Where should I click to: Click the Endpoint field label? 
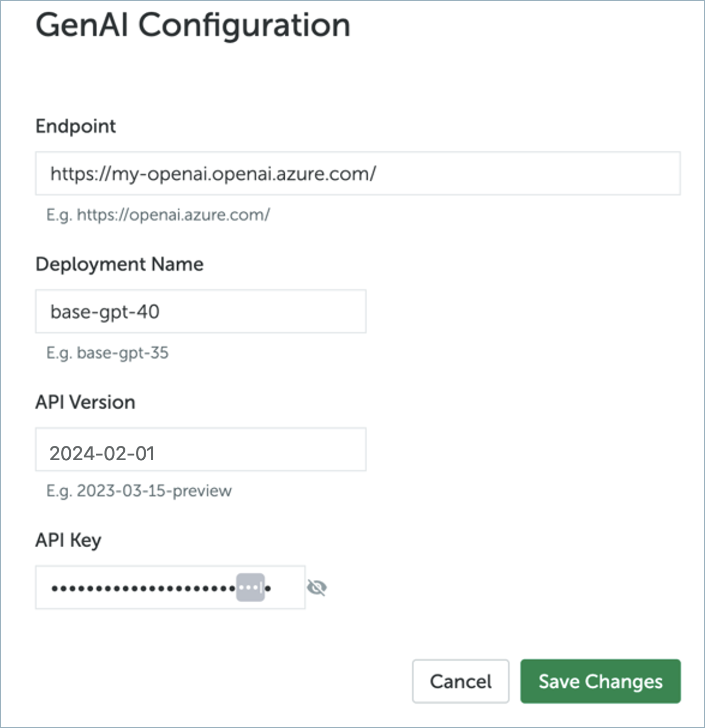click(76, 126)
